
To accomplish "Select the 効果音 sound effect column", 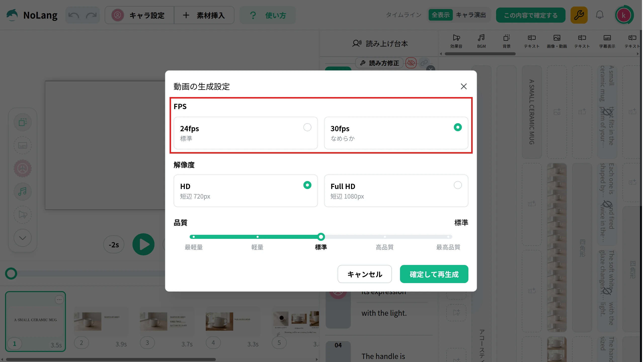I will coord(456,41).
